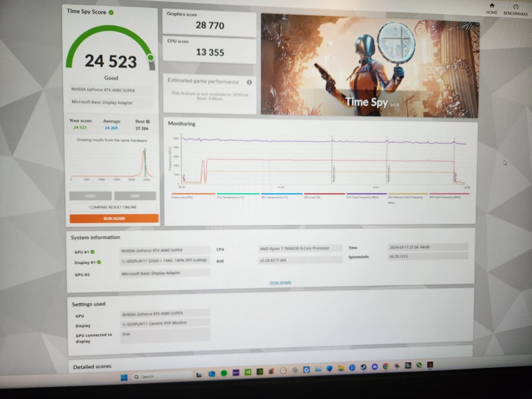
Task: Click 'Your score' value 24 523
Action: (x=80, y=128)
